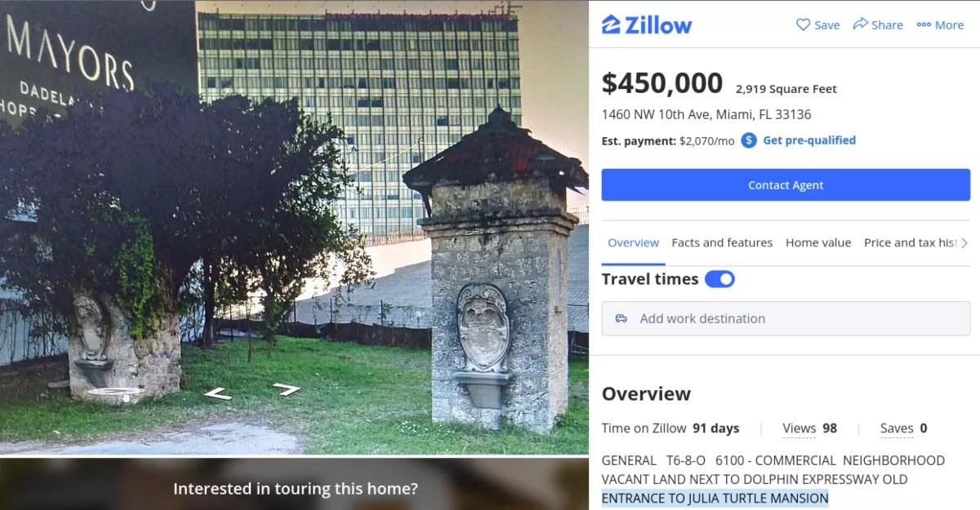The image size is (980, 510).
Task: Click the Add work destination field
Action: tap(786, 318)
